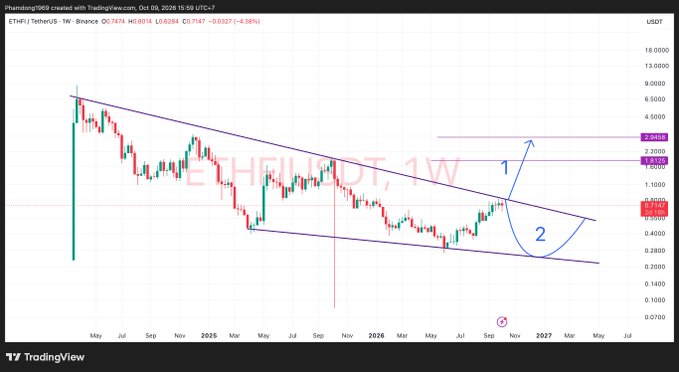Click the 0.1000 price axis label
Screen dimensions: 679x372
(656, 300)
